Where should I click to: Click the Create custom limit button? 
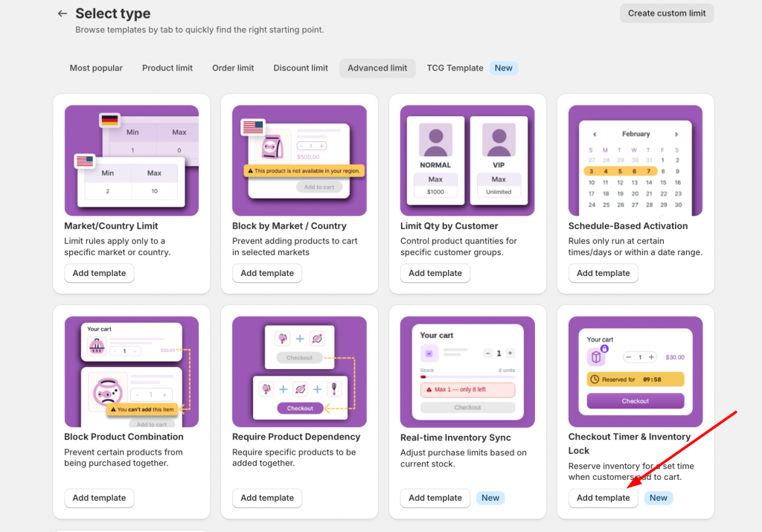pyautogui.click(x=666, y=13)
